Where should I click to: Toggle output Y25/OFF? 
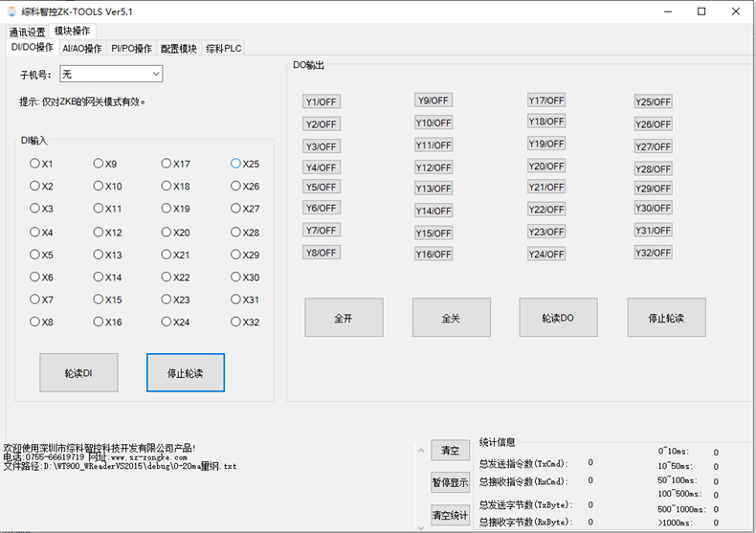(654, 101)
